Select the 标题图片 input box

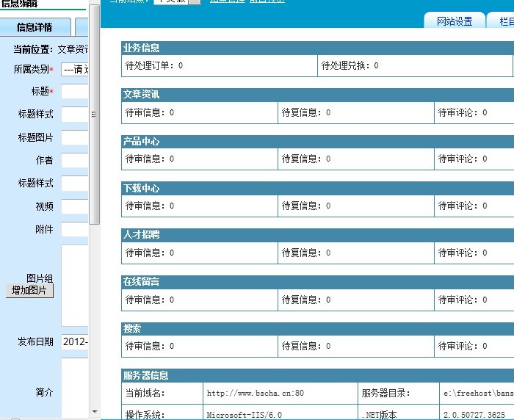tap(75, 137)
